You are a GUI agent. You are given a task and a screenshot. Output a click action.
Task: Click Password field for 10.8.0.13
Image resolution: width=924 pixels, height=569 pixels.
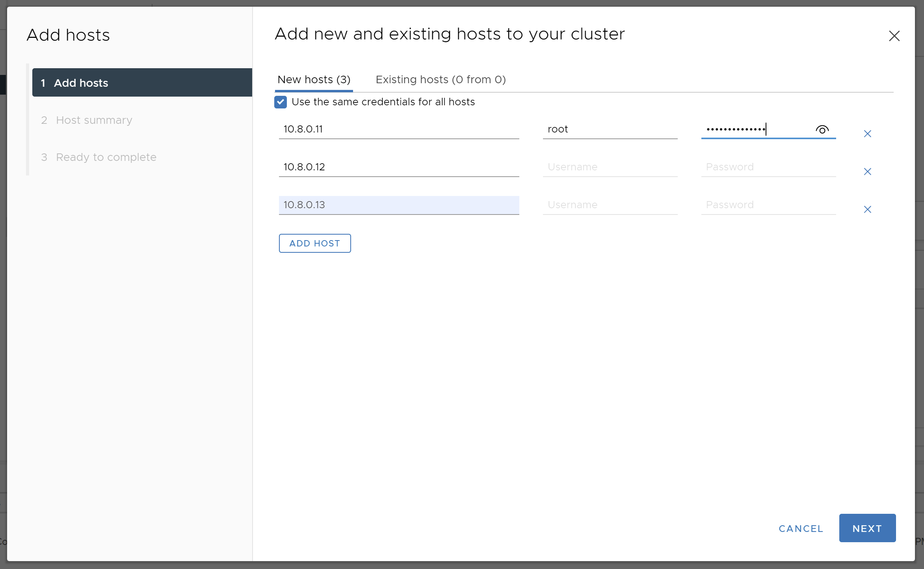pyautogui.click(x=768, y=205)
